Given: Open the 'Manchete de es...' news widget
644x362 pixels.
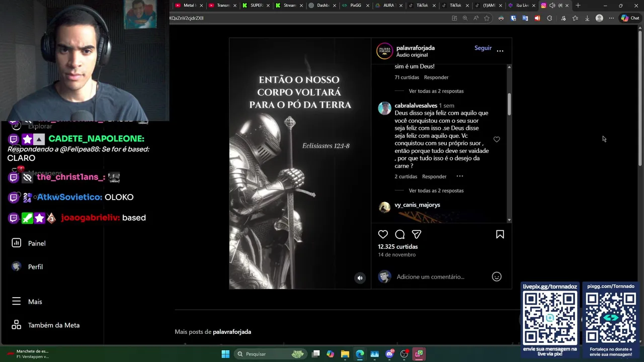Looking at the screenshot, I should pyautogui.click(x=28, y=354).
